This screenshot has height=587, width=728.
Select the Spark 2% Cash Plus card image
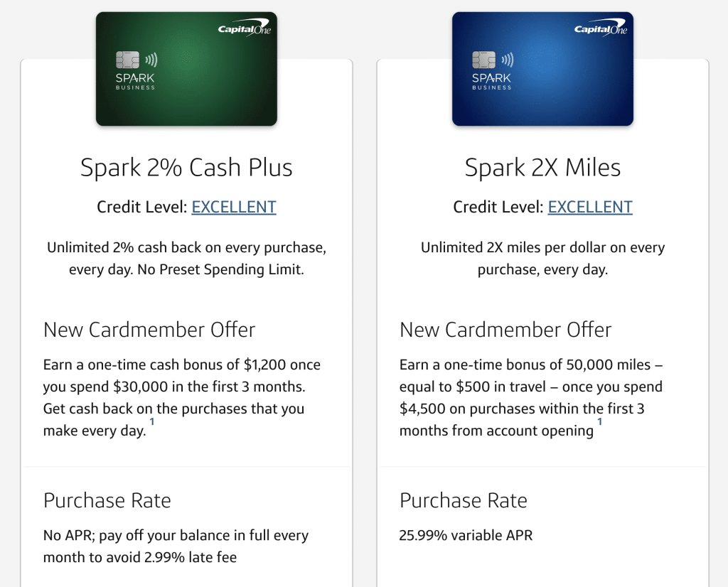186,68
